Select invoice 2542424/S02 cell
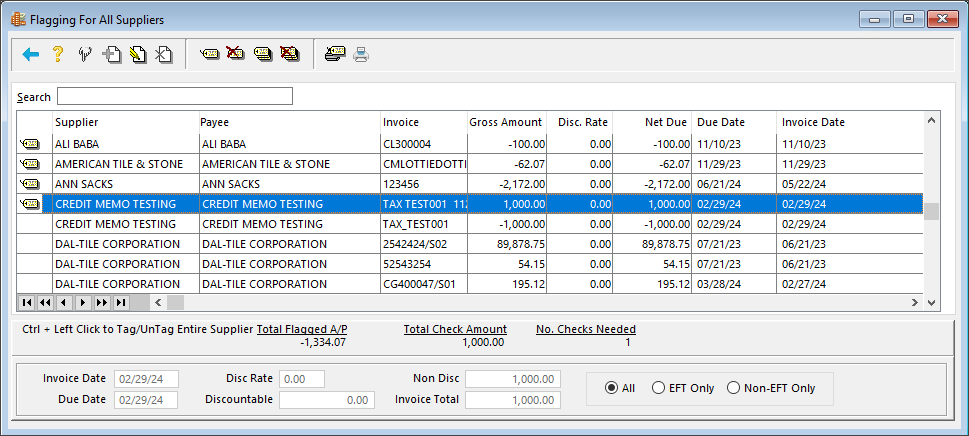The image size is (969, 436). [424, 244]
